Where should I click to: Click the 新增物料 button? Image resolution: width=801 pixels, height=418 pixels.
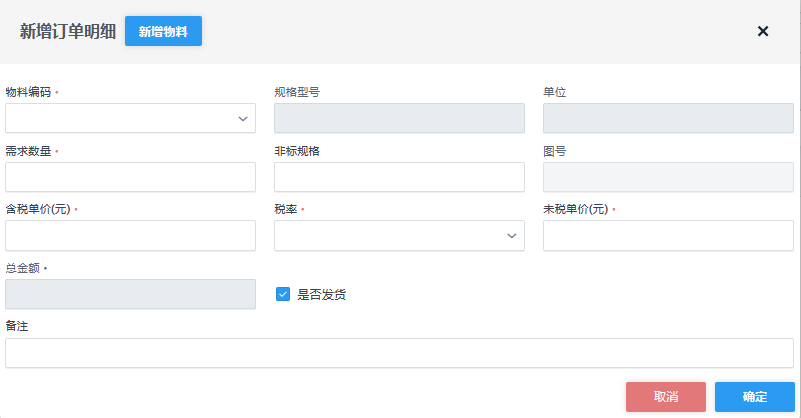point(163,31)
